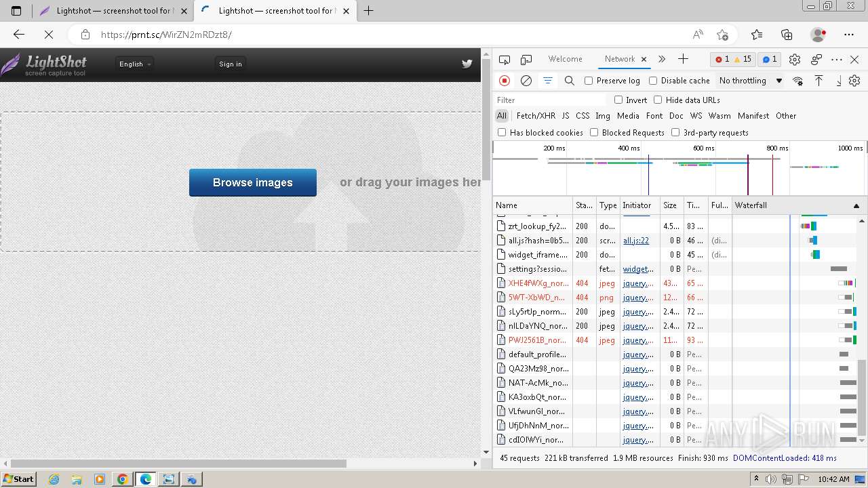Filter requests by JS type
The width and height of the screenshot is (868, 488).
click(566, 116)
